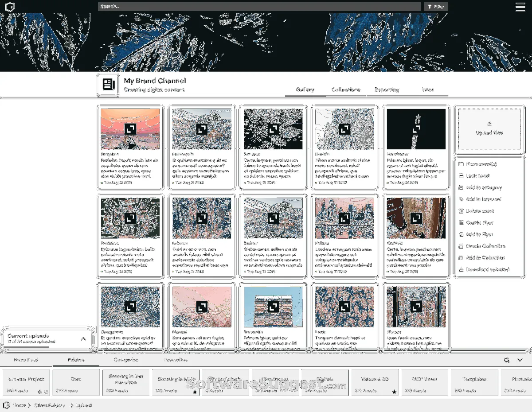Click the Lock asset icon
The height and width of the screenshot is (412, 532).
(461, 176)
